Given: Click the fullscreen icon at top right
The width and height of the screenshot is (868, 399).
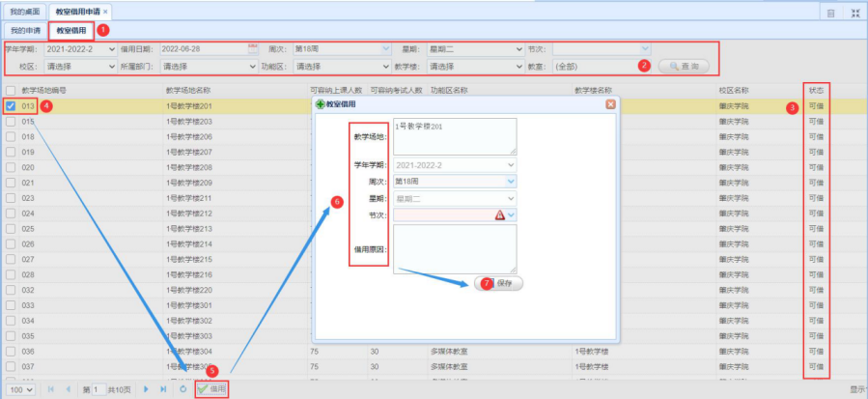Looking at the screenshot, I should coord(854,14).
